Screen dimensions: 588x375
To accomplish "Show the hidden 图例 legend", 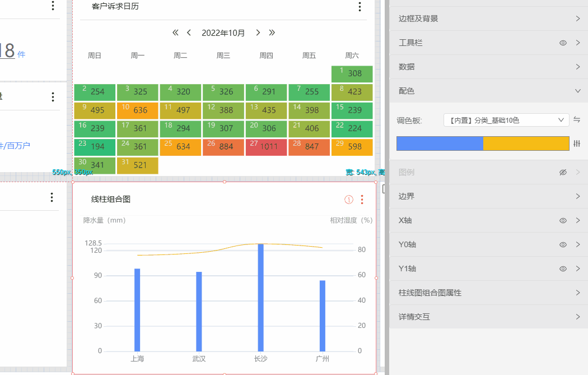I will pos(563,173).
